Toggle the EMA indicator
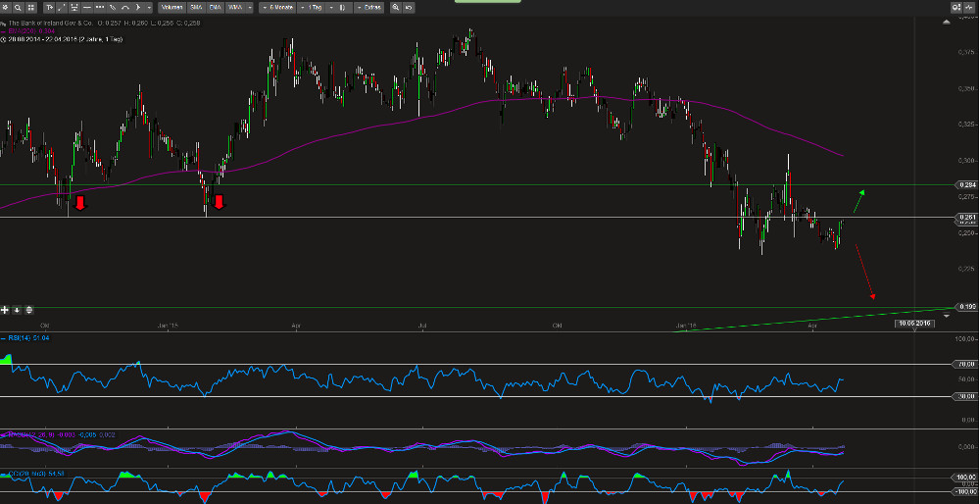This screenshot has height=504, width=980. (x=215, y=8)
